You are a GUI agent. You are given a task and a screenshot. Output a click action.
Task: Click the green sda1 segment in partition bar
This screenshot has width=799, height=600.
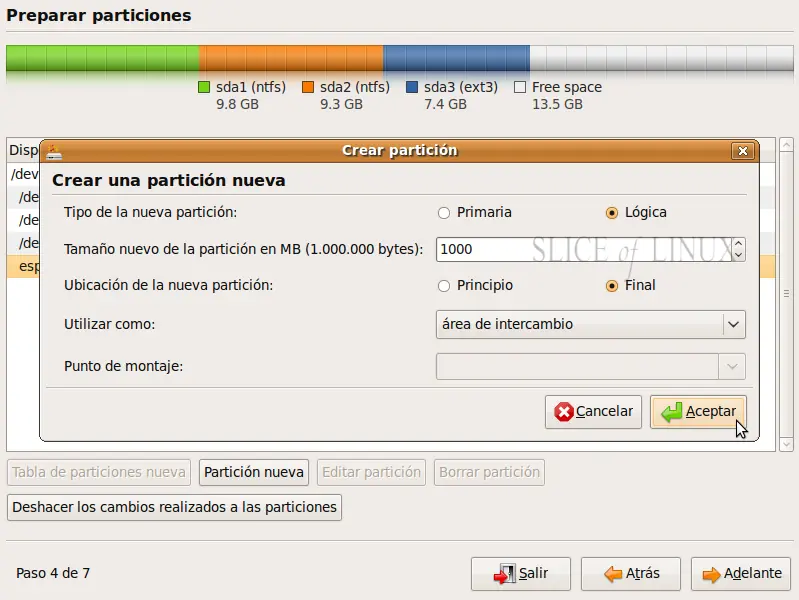(102, 58)
